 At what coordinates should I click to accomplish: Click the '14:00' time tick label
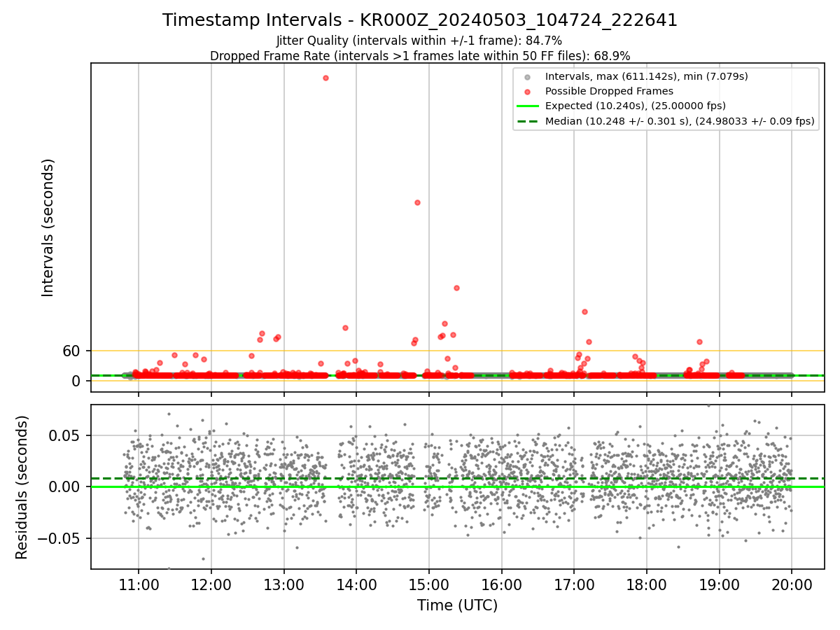click(356, 584)
